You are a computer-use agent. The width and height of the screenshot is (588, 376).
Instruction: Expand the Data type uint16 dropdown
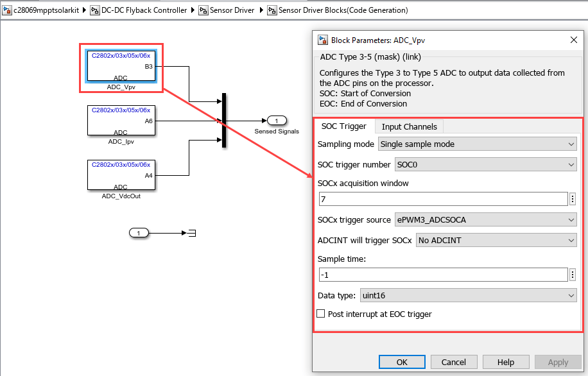pyautogui.click(x=469, y=295)
